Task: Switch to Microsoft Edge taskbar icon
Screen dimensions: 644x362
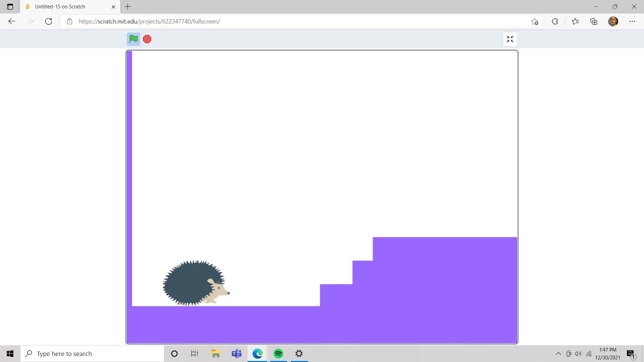Action: click(x=258, y=353)
